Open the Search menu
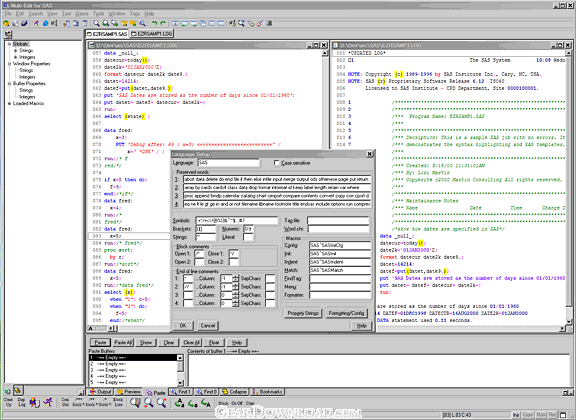 click(x=36, y=14)
